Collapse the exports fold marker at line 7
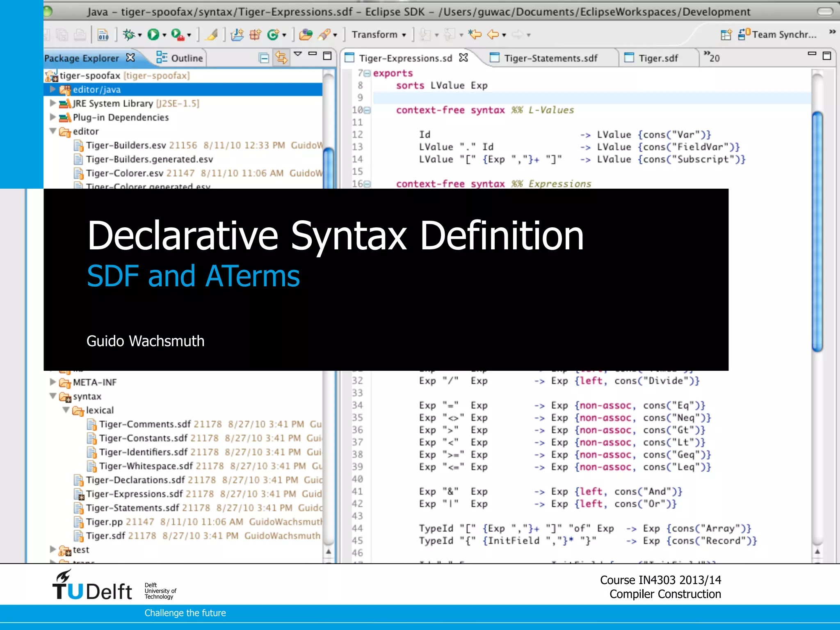Image resolution: width=840 pixels, height=630 pixels. [367, 73]
